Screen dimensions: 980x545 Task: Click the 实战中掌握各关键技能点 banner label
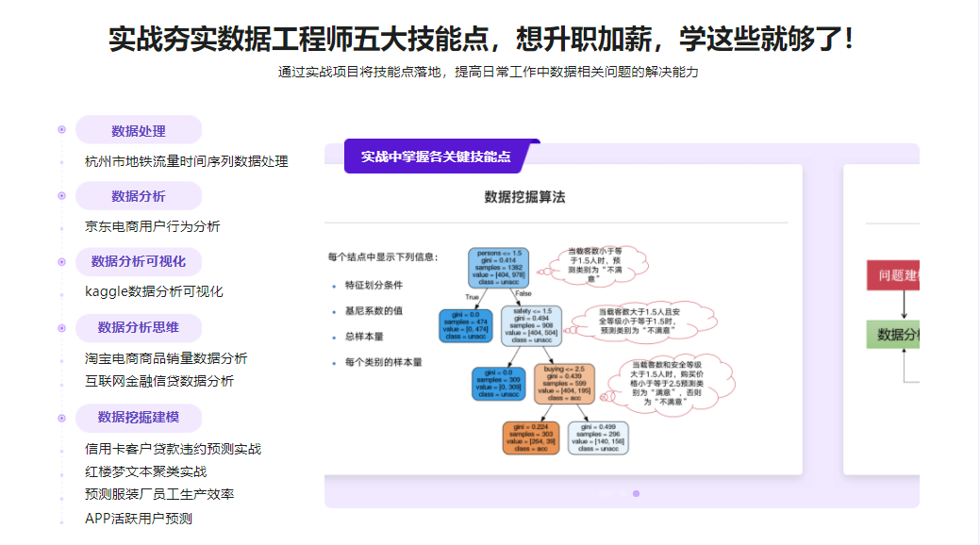[x=436, y=157]
